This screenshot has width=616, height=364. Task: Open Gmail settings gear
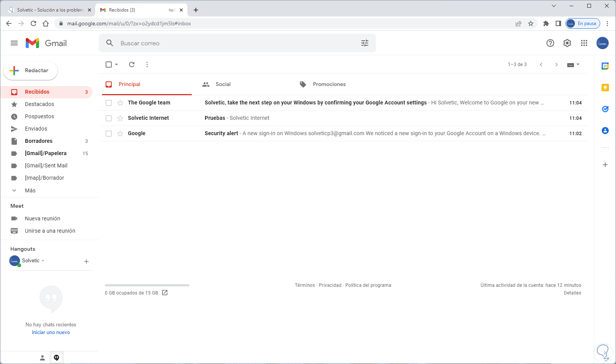click(x=567, y=43)
